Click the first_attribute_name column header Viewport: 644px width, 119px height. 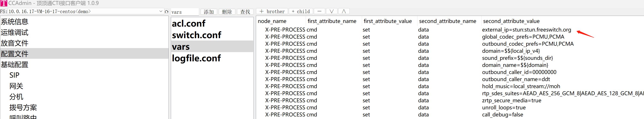pyautogui.click(x=332, y=21)
